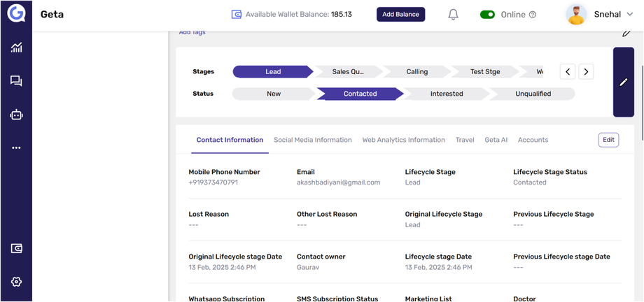Open the chat conversations sidebar icon

(x=16, y=81)
